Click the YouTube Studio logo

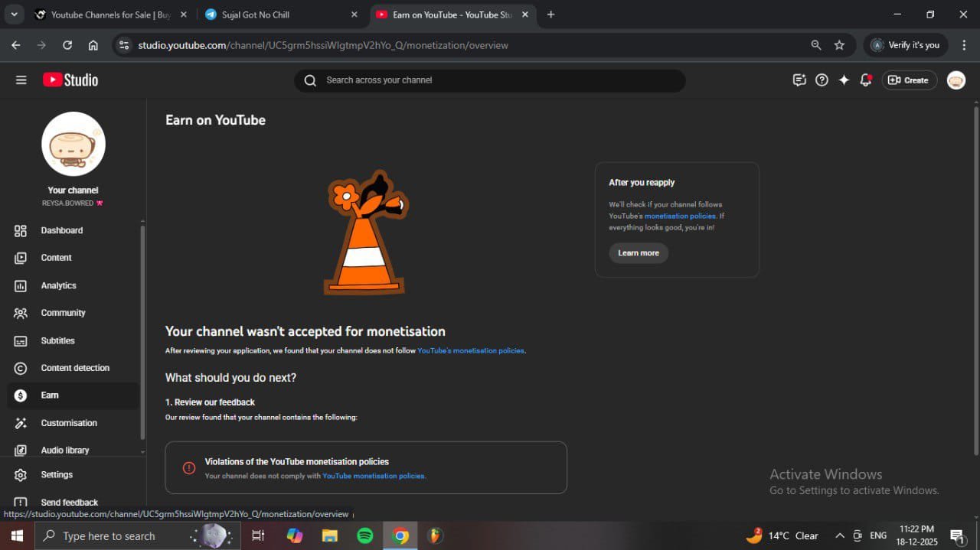70,80
